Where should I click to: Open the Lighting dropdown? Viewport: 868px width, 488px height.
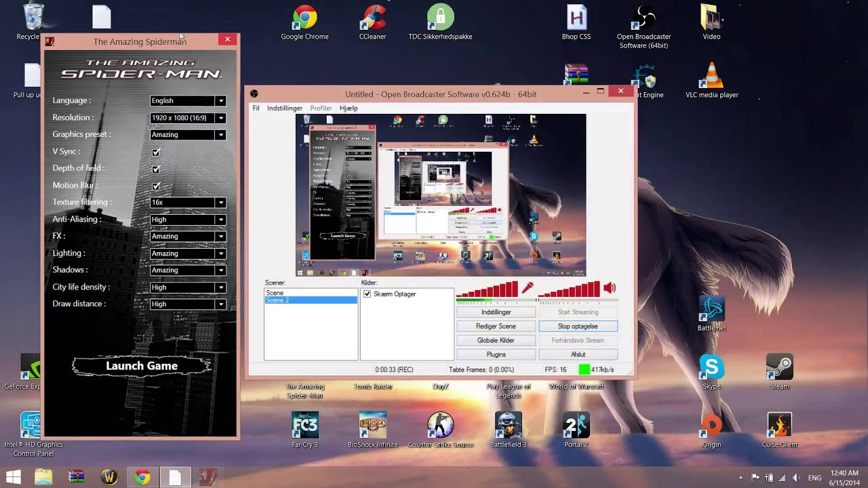coord(187,253)
